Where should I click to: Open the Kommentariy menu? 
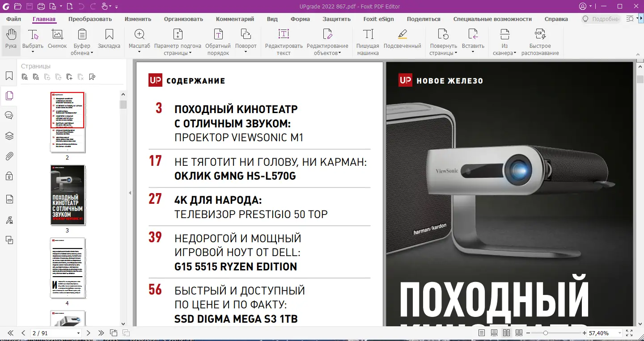coord(235,19)
